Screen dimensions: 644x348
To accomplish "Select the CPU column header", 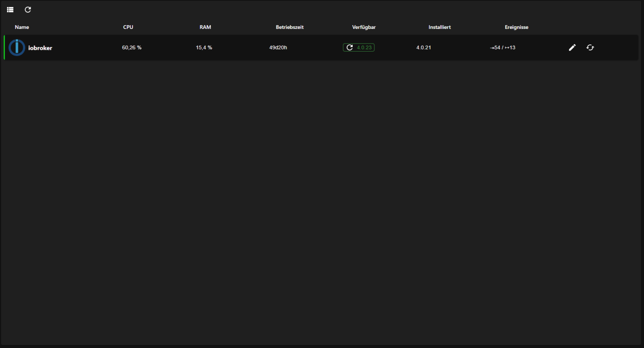I will click(x=128, y=27).
